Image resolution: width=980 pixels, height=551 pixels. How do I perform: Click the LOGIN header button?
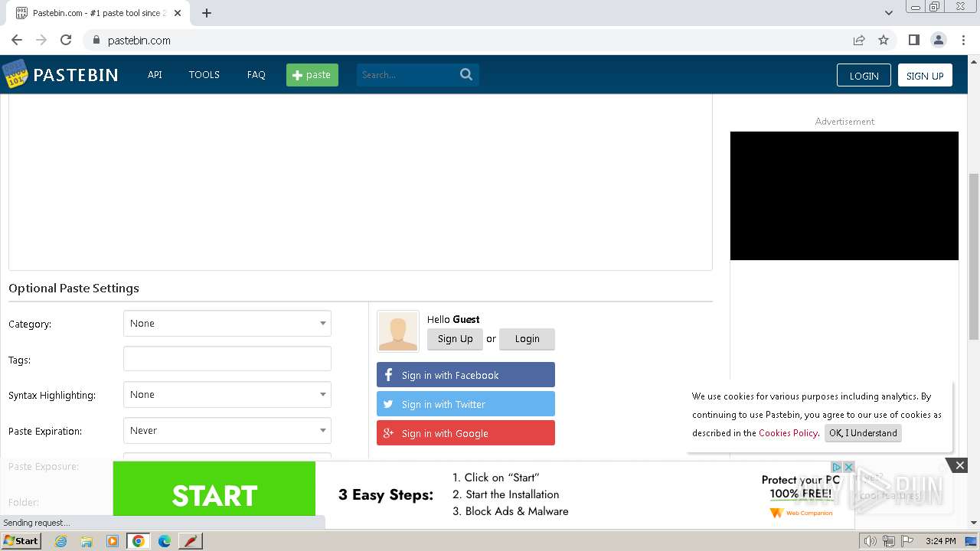pyautogui.click(x=864, y=75)
